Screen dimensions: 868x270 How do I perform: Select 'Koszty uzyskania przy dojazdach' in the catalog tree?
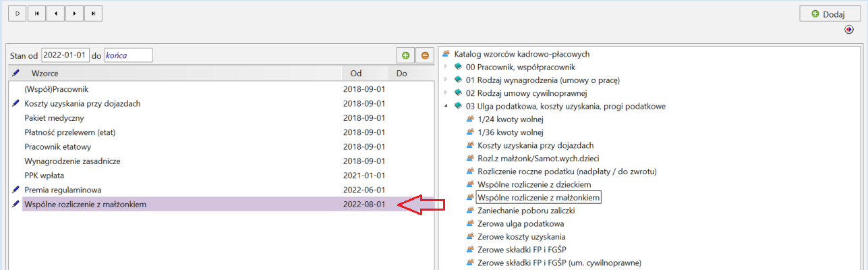point(536,145)
